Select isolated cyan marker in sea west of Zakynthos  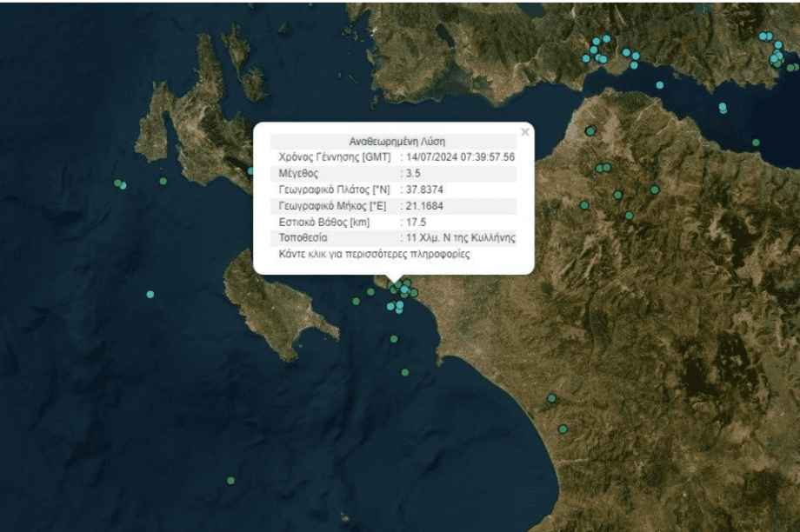150,295
